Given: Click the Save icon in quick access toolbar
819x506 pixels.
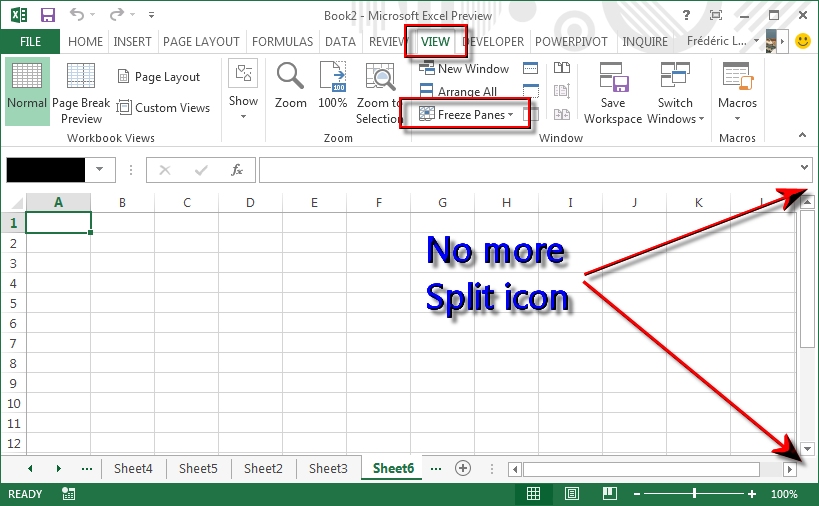Looking at the screenshot, I should click(48, 15).
